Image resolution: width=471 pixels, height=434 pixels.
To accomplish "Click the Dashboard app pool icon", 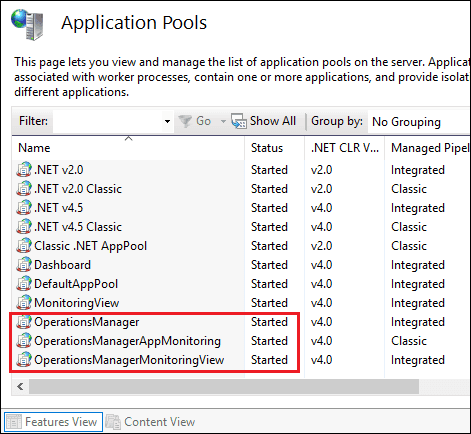I will 24,265.
